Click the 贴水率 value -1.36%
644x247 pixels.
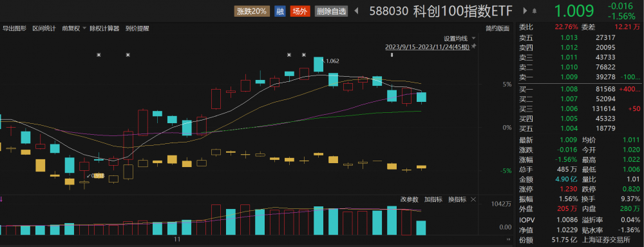629,230
